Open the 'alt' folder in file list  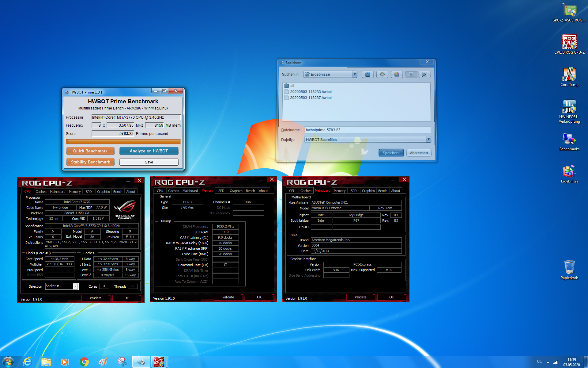pos(289,86)
